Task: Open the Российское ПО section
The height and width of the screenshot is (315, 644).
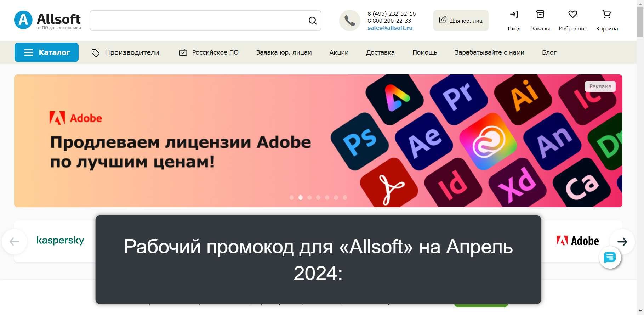Action: pos(209,52)
